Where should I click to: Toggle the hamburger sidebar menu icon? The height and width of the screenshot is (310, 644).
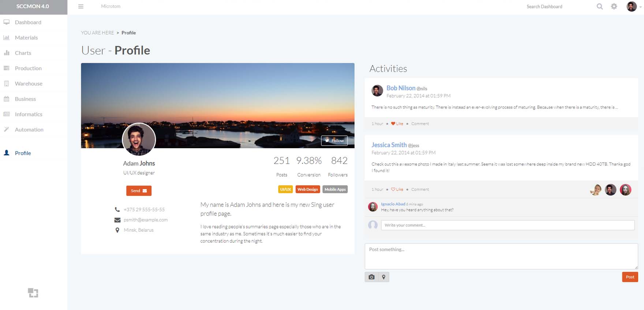coord(81,6)
